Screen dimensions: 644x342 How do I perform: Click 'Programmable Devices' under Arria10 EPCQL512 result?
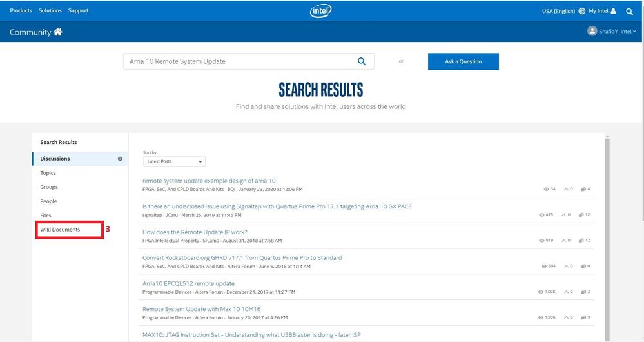point(167,292)
